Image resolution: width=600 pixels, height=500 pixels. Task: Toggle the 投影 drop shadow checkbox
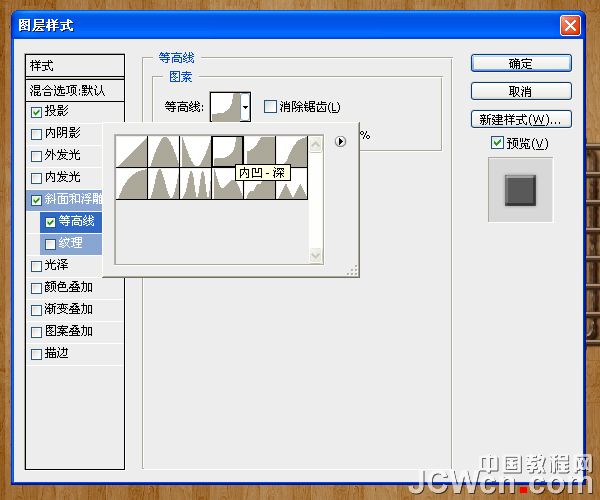[x=36, y=112]
